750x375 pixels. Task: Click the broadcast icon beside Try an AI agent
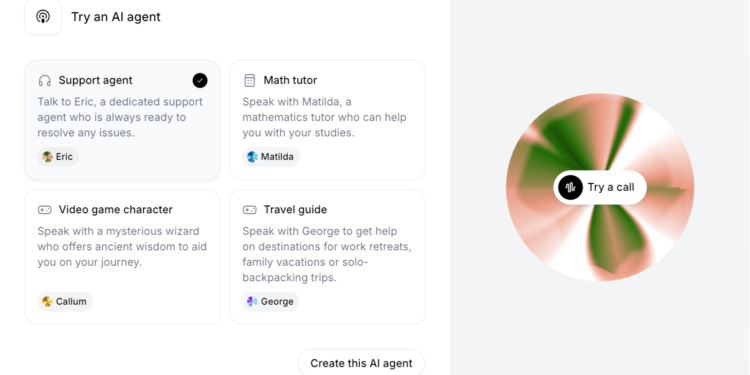tap(43, 17)
